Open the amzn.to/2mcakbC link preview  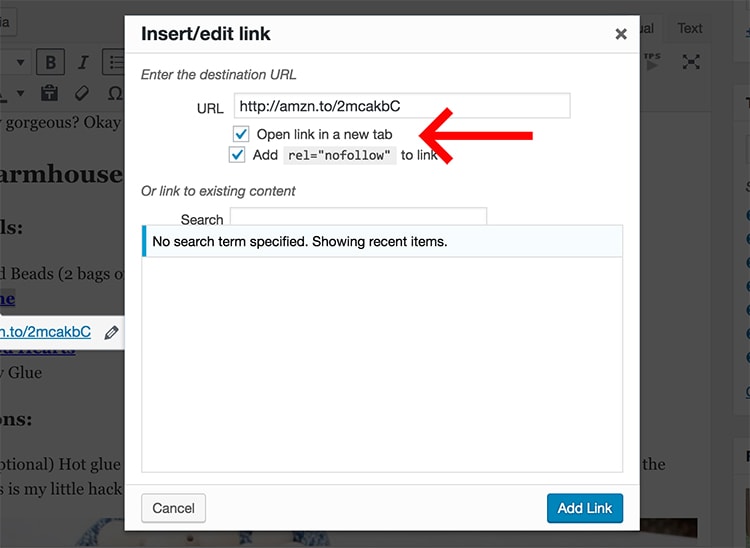(45, 332)
